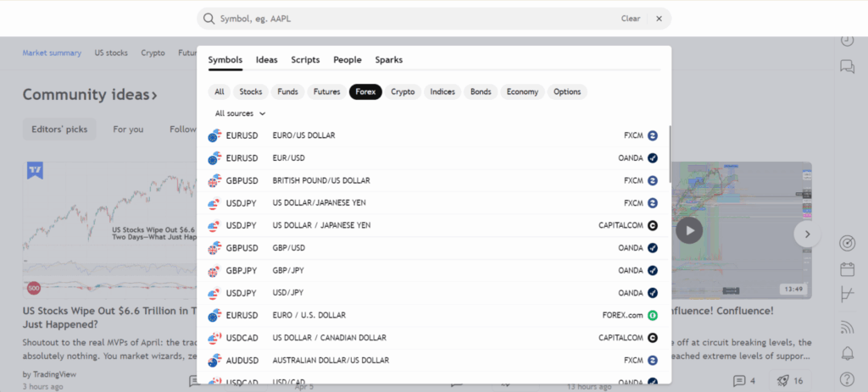Click the target icon in right sidebar

point(846,243)
